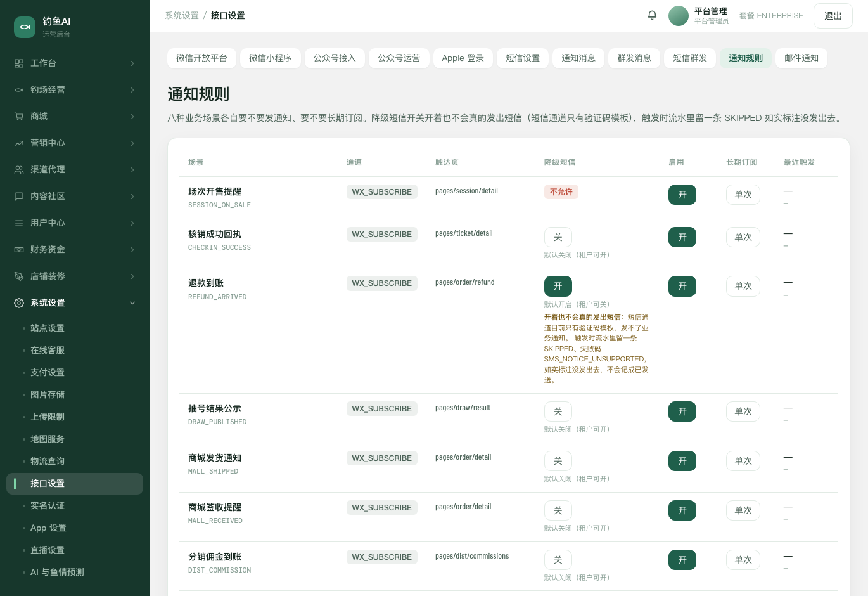Click the 系统设置 gear icon
868x596 pixels.
(19, 303)
